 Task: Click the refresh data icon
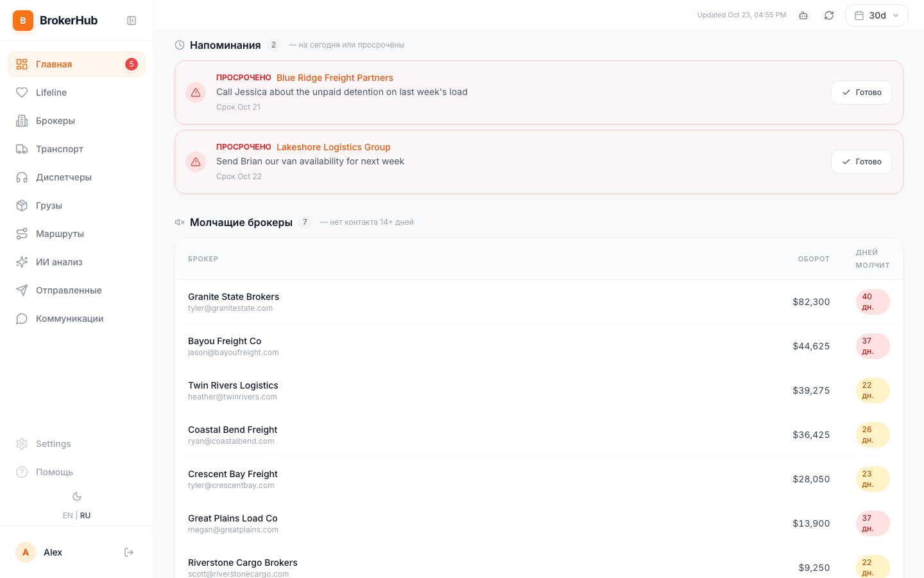829,15
